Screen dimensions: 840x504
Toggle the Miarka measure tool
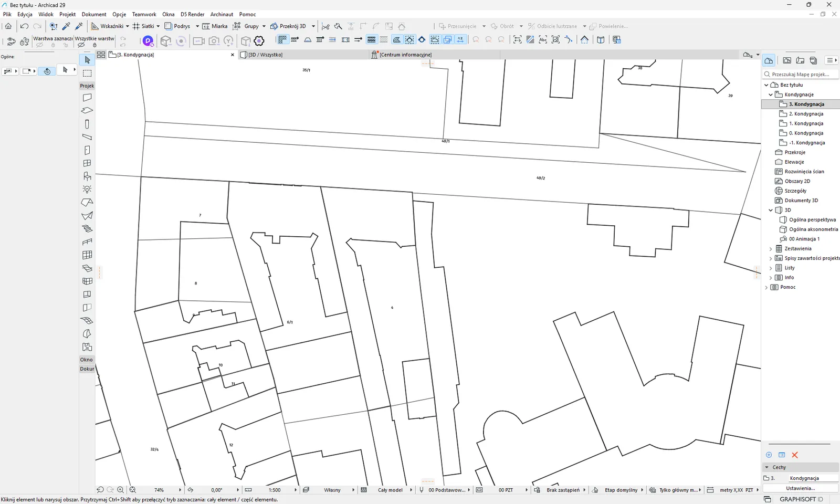(215, 26)
